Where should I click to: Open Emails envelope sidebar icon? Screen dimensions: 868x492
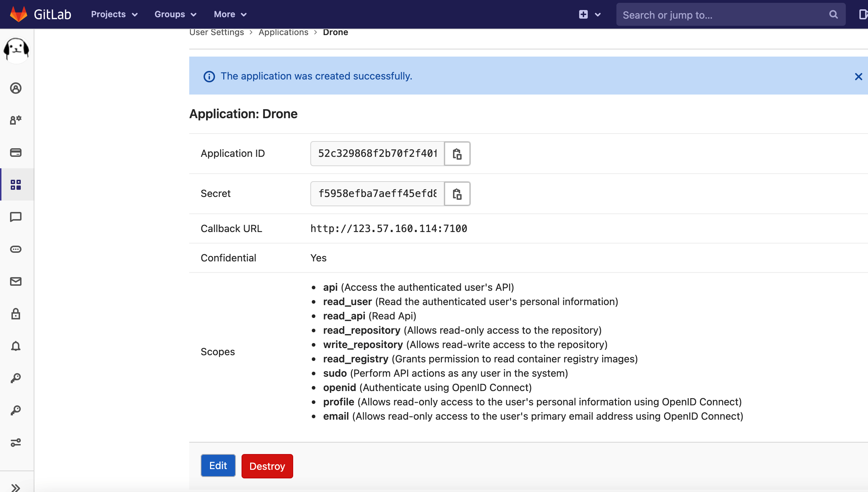[16, 281]
